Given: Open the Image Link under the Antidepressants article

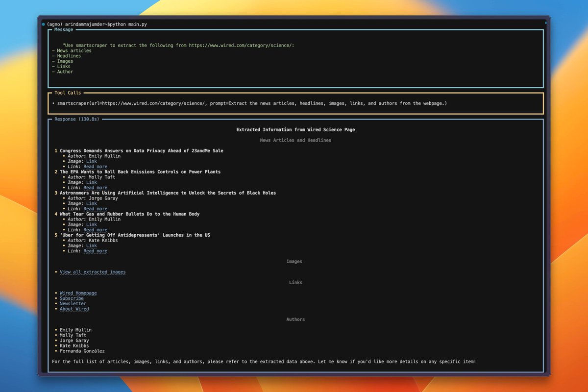Looking at the screenshot, I should click(92, 245).
